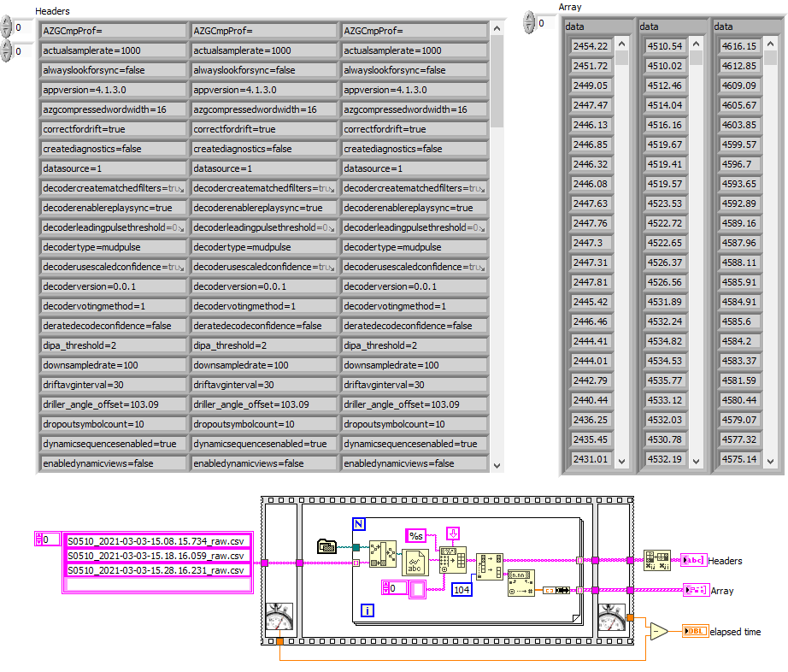
Task: Select the Transpose 2D Array node near Headers
Action: coord(656,560)
